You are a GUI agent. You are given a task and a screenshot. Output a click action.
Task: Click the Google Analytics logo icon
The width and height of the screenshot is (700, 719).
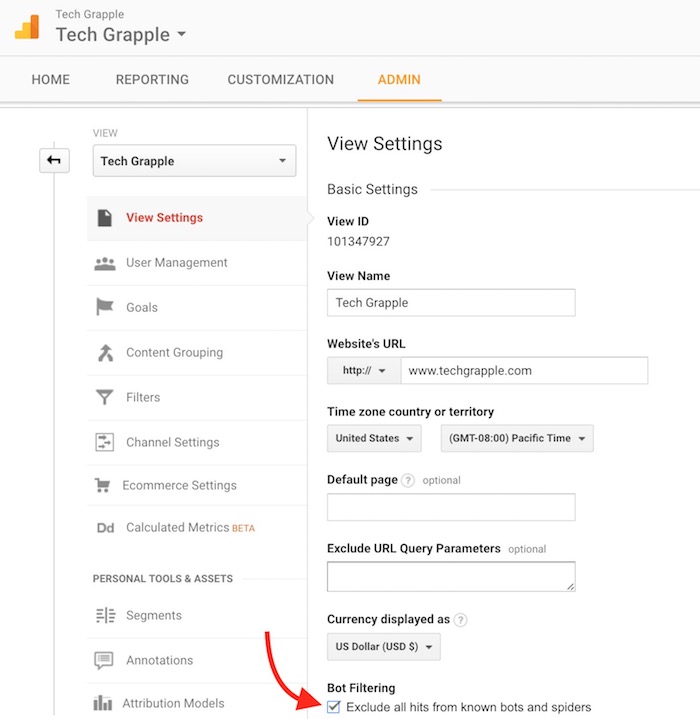point(26,27)
